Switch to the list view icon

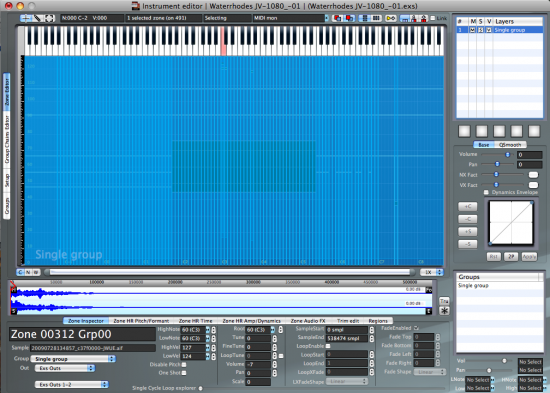pos(364,18)
